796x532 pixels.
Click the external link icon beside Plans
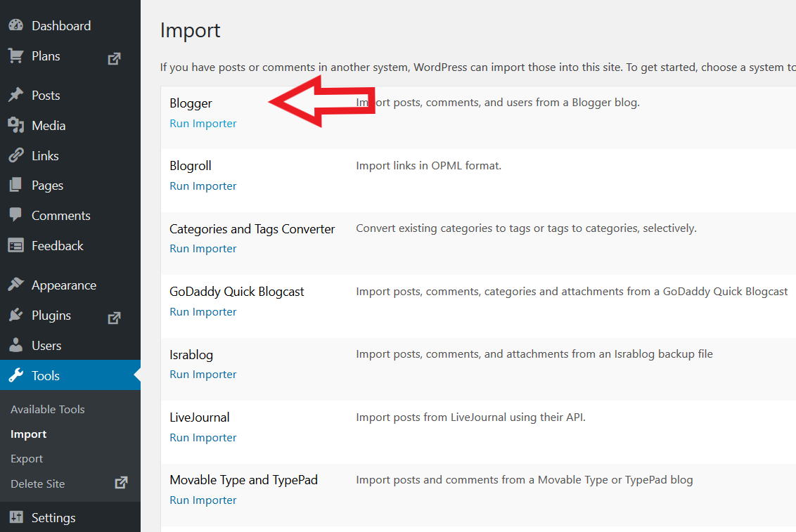tap(114, 58)
